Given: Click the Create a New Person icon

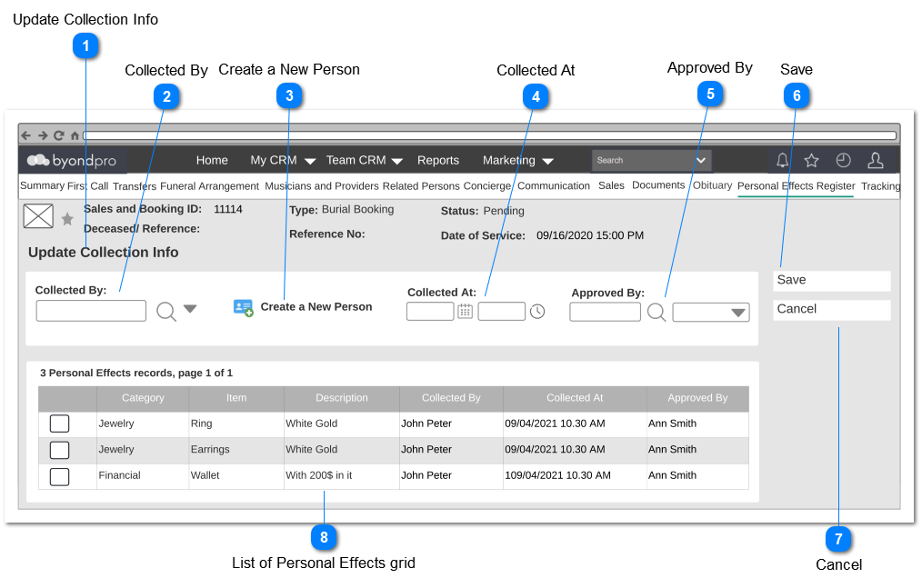Looking at the screenshot, I should point(243,307).
